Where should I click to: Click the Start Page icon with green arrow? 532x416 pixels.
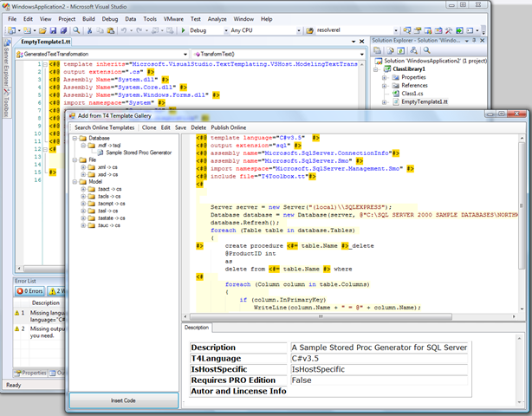pos(459,30)
